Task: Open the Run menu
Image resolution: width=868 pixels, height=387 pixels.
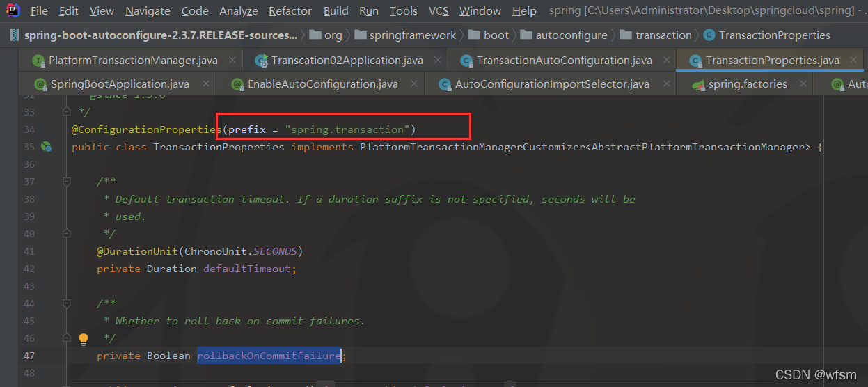Action: [369, 11]
